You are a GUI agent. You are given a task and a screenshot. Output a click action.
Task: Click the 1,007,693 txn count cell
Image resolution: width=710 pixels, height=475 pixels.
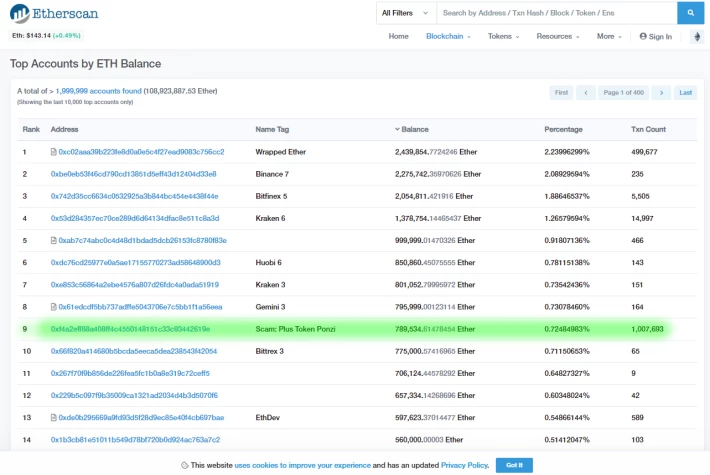647,329
